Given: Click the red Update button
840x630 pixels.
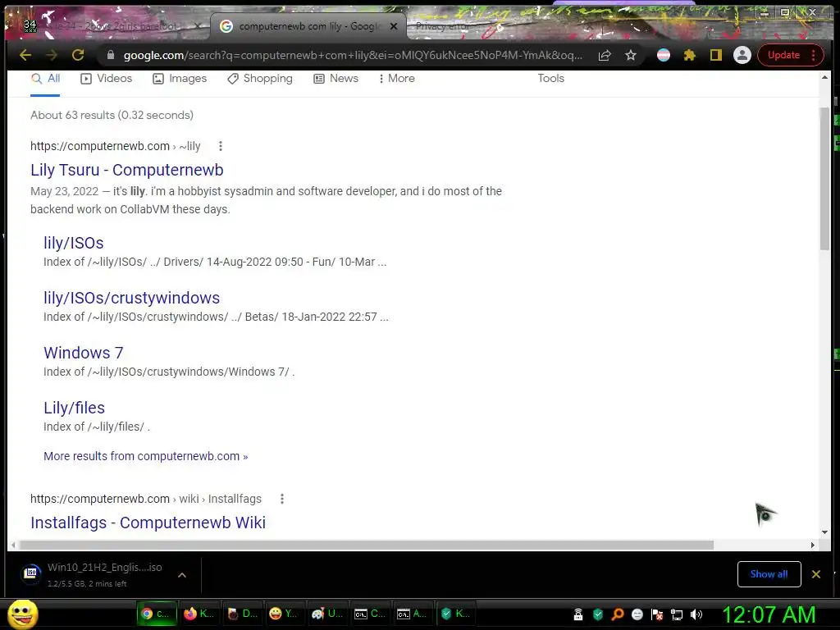Looking at the screenshot, I should pyautogui.click(x=783, y=55).
